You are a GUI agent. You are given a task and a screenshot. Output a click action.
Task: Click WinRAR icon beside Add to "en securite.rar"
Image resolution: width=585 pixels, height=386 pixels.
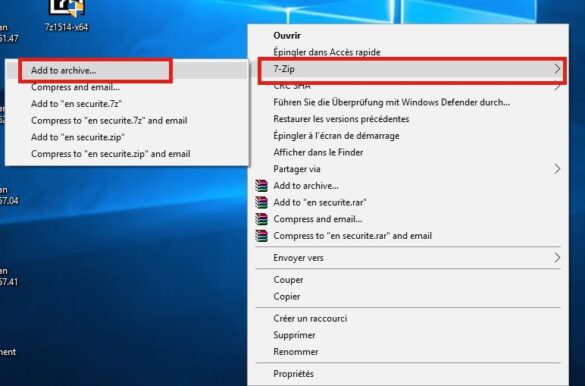(262, 202)
